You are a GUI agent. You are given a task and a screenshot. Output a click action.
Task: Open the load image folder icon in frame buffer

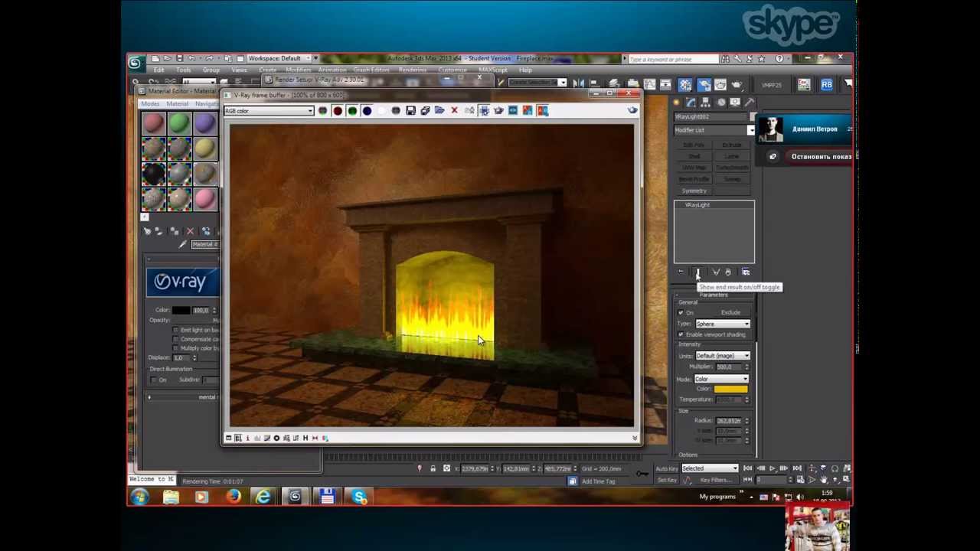(439, 111)
